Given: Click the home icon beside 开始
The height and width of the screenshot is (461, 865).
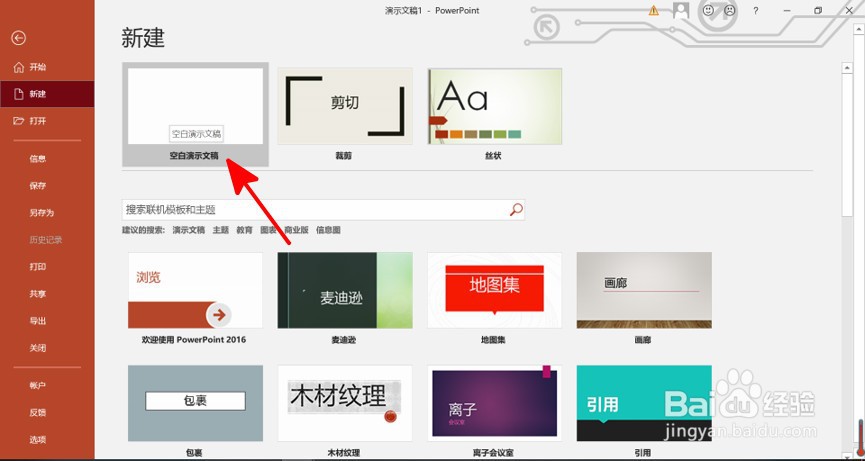Looking at the screenshot, I should coord(19,67).
